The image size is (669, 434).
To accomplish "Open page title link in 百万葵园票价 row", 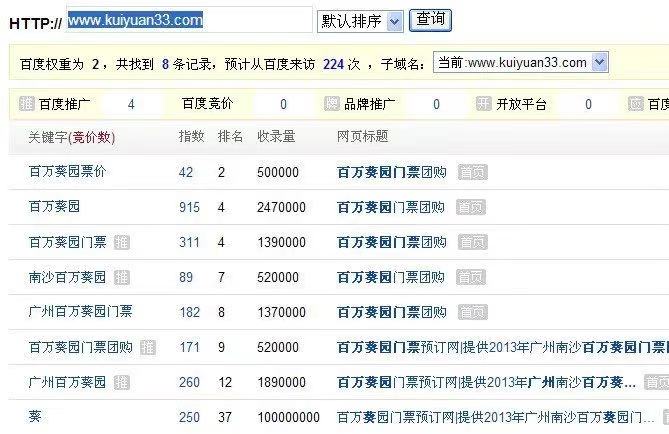I will tap(392, 172).
